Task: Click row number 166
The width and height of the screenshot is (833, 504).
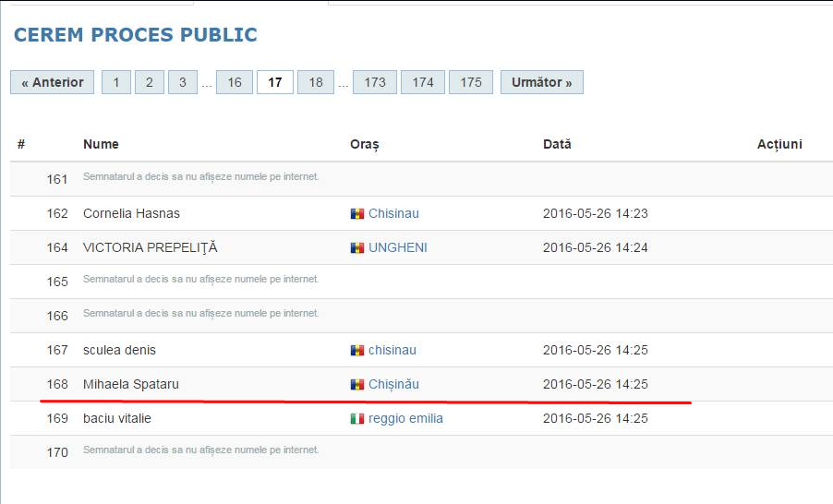Action: (x=57, y=316)
